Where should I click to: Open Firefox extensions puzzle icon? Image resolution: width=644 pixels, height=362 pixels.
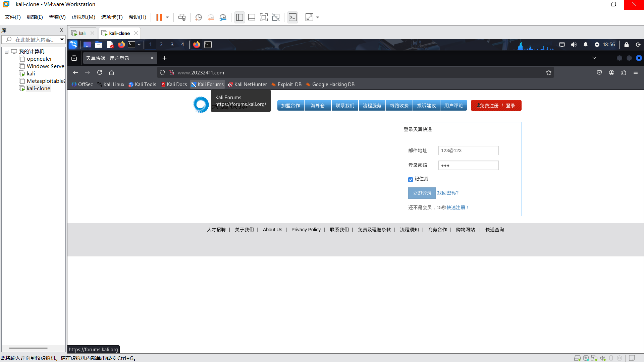(x=624, y=72)
